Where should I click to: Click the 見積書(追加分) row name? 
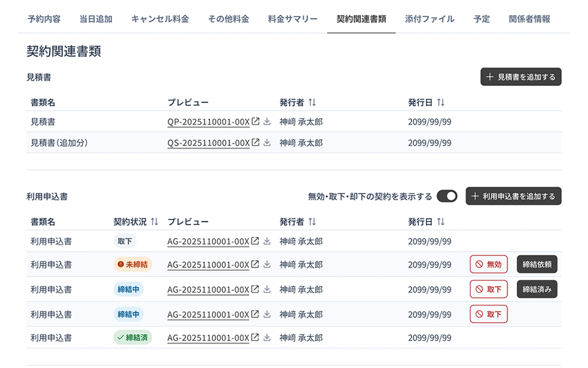(59, 143)
